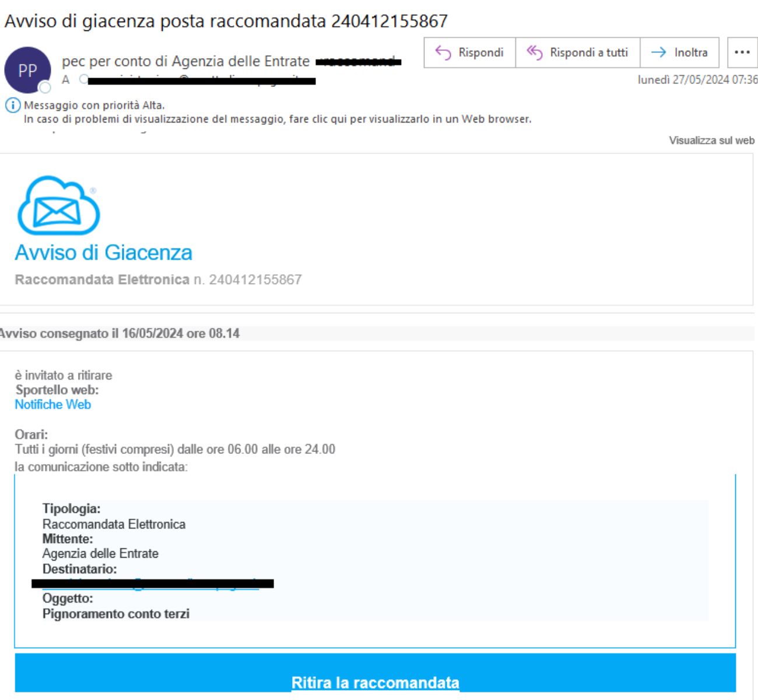
Task: Forward the email using Inoltra
Action: pos(679,52)
